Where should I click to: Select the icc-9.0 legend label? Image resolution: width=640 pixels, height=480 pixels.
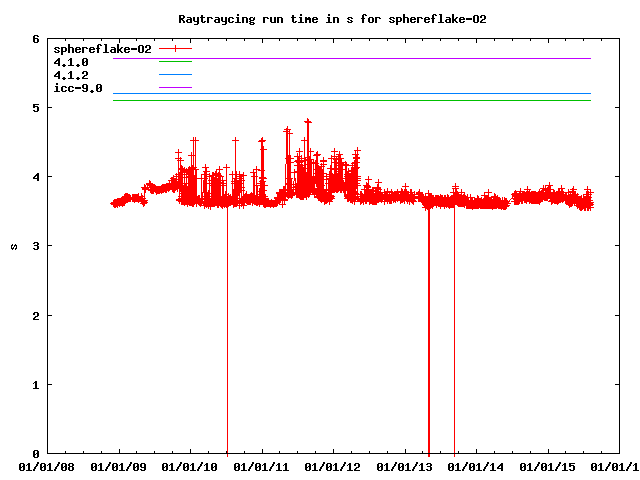point(78,88)
